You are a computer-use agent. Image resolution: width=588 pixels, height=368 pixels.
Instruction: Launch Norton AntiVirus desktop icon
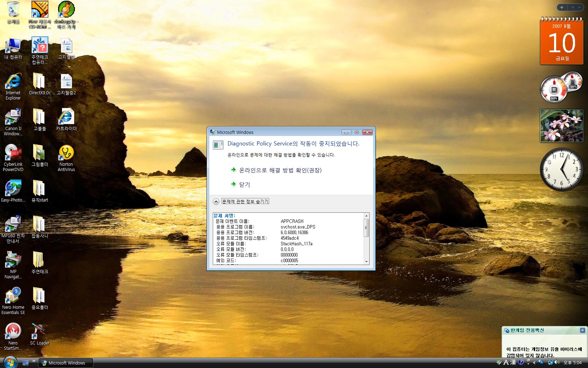66,158
